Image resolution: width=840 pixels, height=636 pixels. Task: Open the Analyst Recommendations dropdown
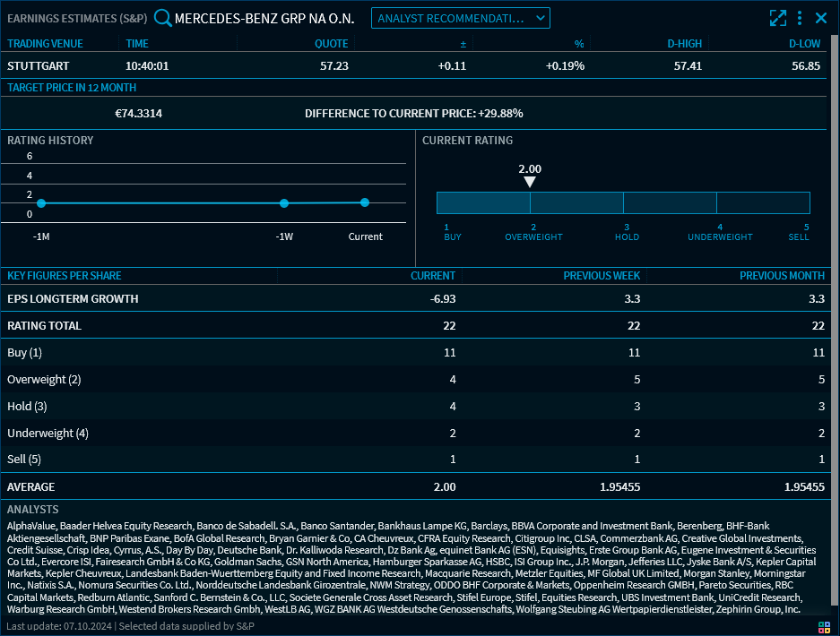pyautogui.click(x=460, y=18)
